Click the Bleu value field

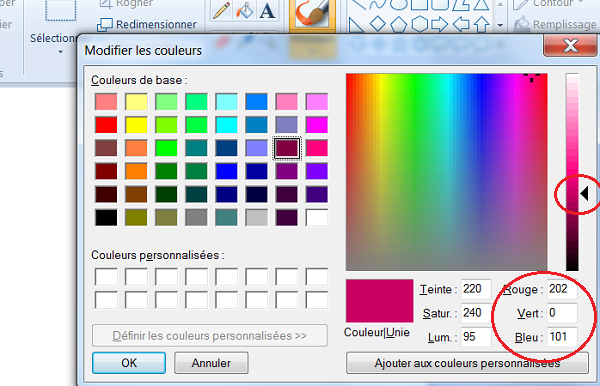click(x=561, y=337)
